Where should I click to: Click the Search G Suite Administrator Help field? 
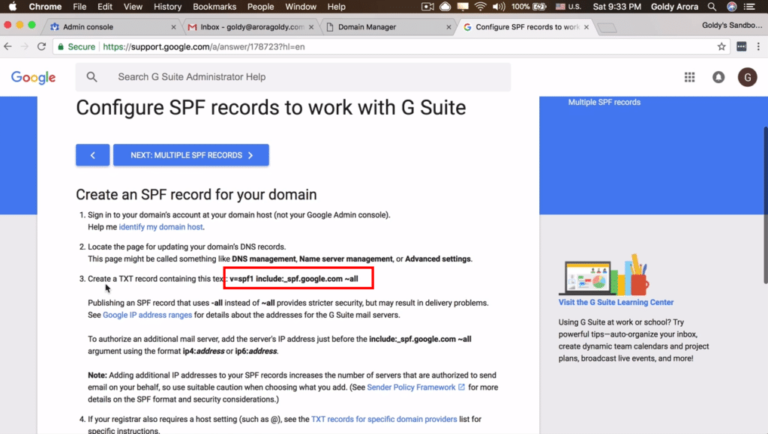293,77
